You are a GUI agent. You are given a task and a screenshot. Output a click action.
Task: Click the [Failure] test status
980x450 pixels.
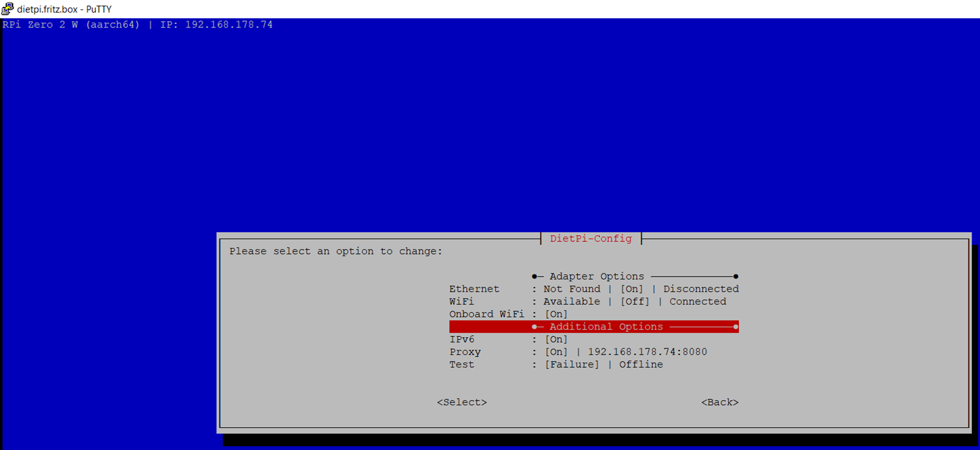coord(572,365)
